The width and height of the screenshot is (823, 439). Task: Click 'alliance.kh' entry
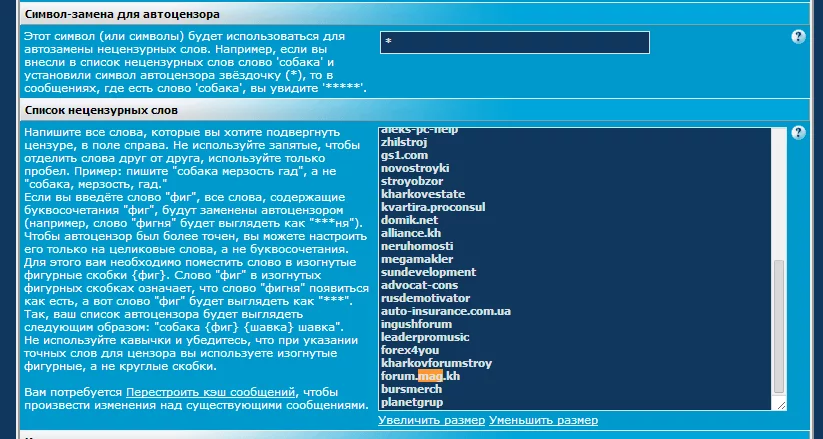click(x=411, y=233)
